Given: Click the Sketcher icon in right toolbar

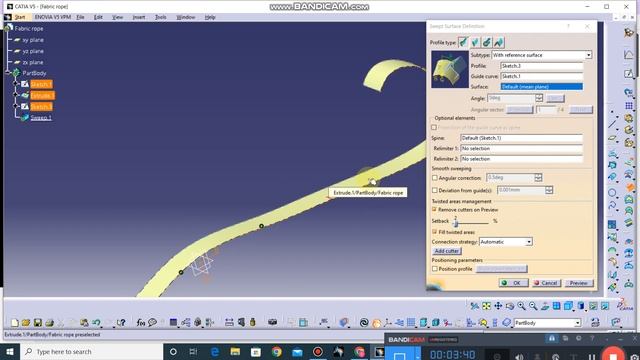Looking at the screenshot, I should point(629,73).
